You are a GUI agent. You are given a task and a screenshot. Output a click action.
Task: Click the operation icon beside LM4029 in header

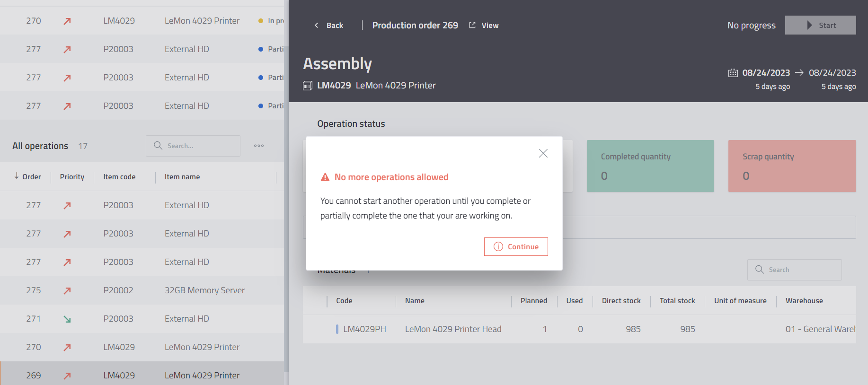click(308, 86)
